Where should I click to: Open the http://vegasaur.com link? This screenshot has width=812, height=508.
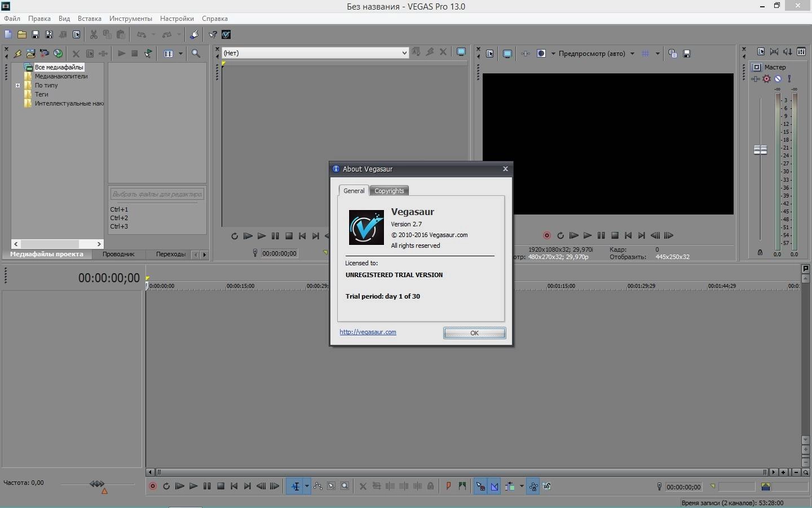pyautogui.click(x=368, y=332)
